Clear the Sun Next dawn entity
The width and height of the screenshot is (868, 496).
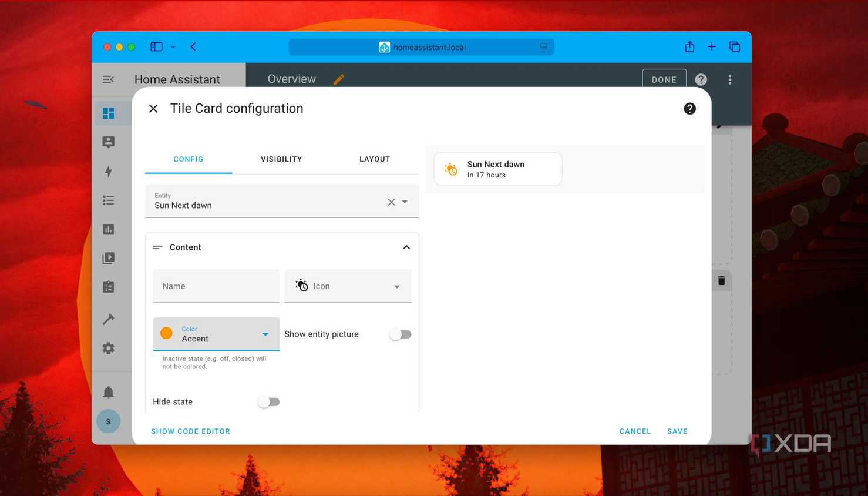(x=391, y=202)
